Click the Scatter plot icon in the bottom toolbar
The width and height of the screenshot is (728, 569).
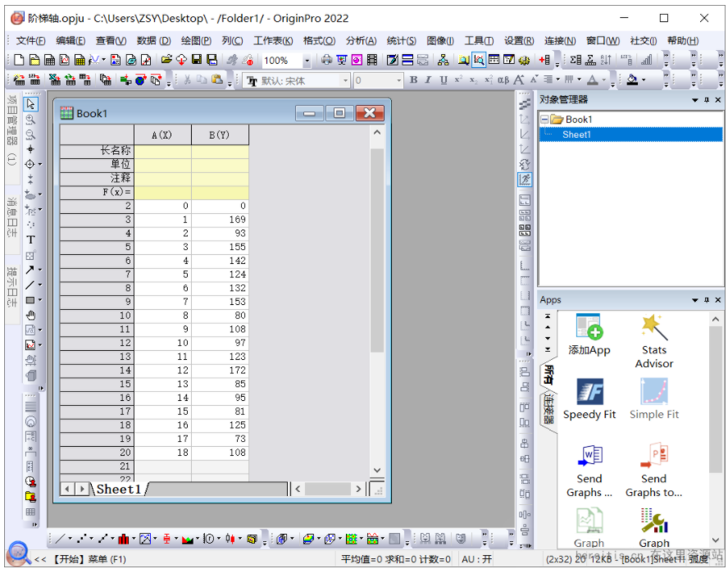[x=82, y=539]
